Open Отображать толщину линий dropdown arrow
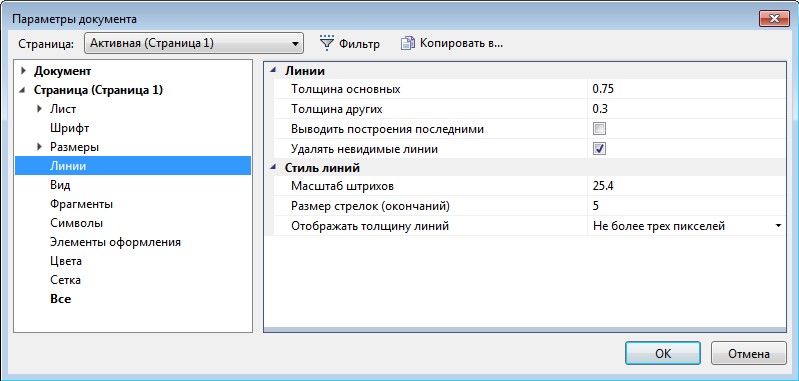 [778, 226]
